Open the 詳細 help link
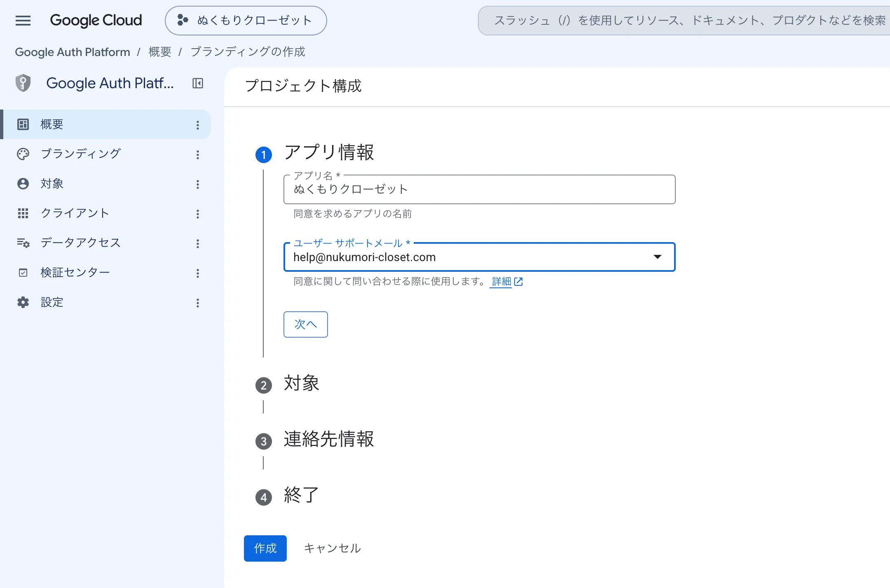This screenshot has height=588, width=890. coord(501,282)
